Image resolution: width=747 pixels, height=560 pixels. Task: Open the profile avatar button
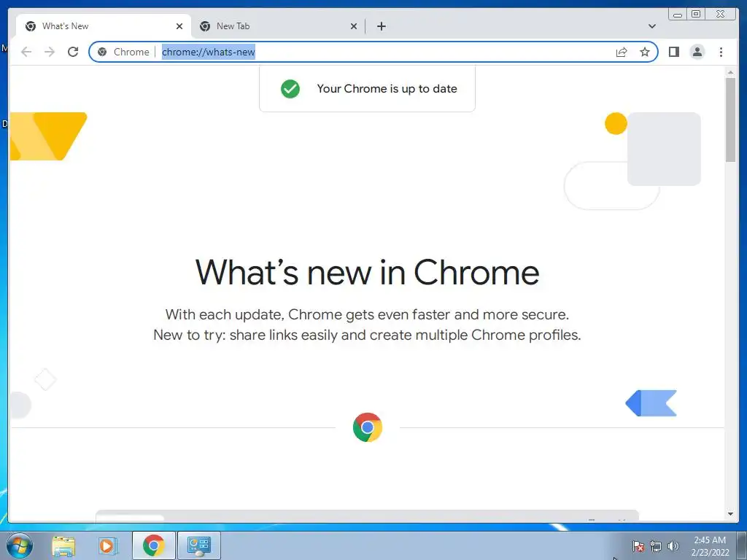click(x=697, y=52)
